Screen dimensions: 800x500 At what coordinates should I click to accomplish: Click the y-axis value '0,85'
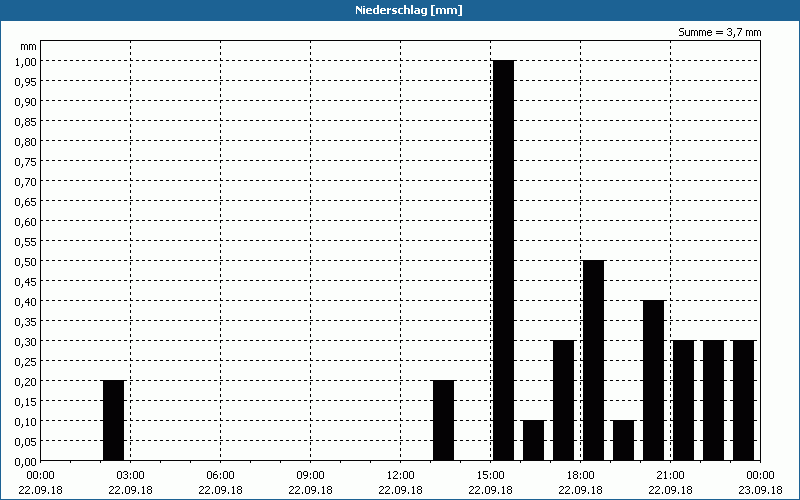(x=26, y=121)
